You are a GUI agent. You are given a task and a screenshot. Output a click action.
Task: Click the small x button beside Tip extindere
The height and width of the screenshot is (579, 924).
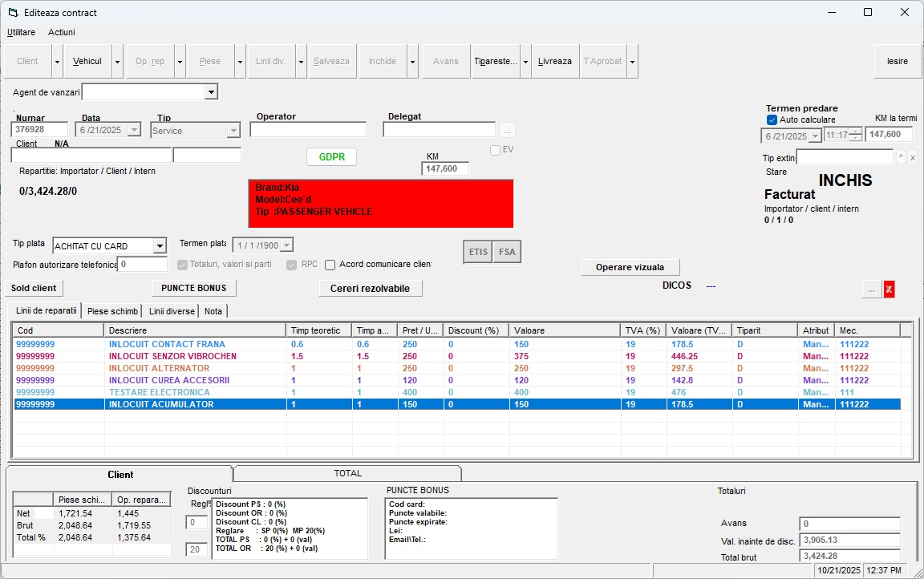tap(912, 157)
